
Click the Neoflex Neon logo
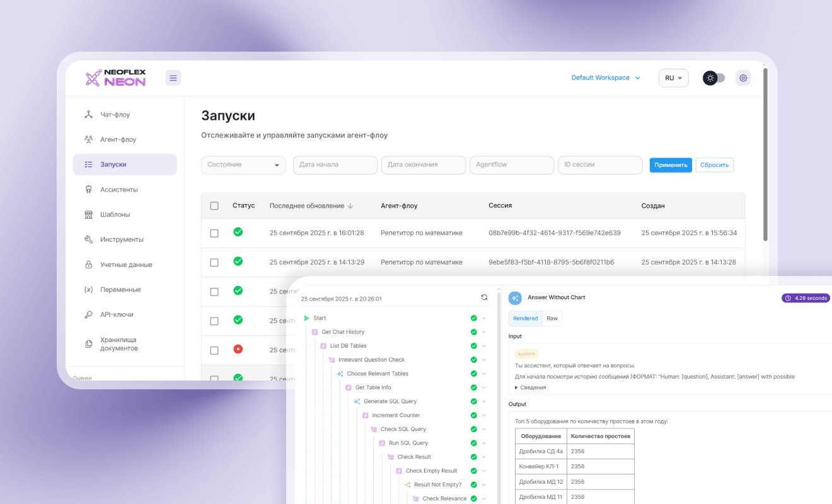tap(116, 78)
